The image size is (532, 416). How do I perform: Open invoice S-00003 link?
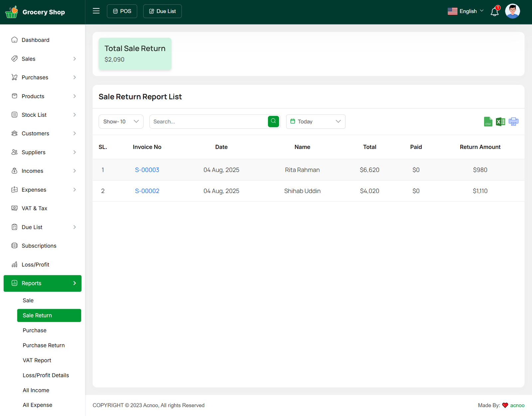click(x=147, y=170)
